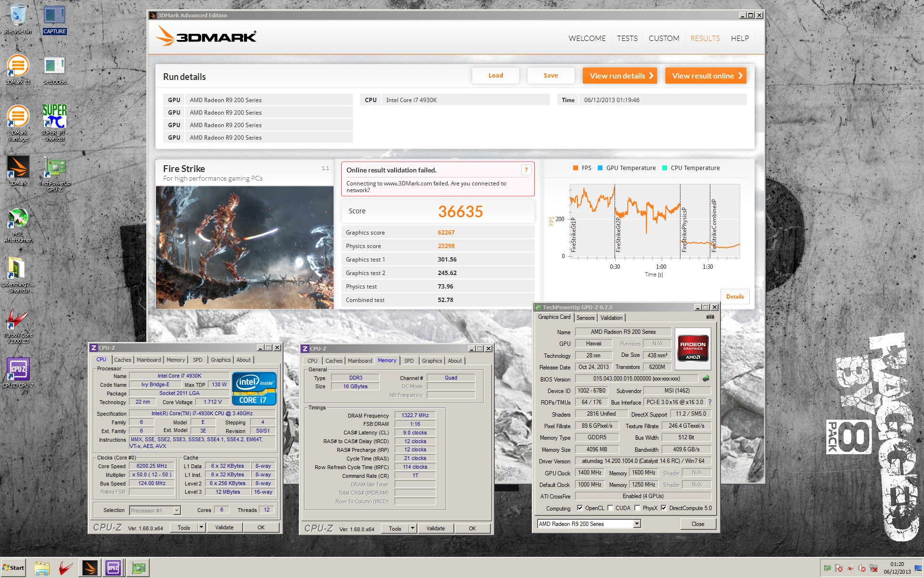Open chart Details button in 3DMark
This screenshot has height=578, width=924.
[735, 297]
